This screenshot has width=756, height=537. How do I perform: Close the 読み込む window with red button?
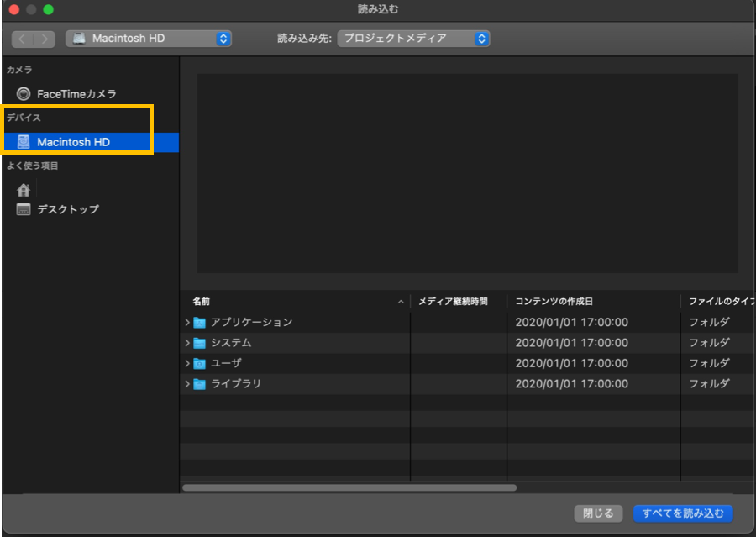tap(14, 9)
